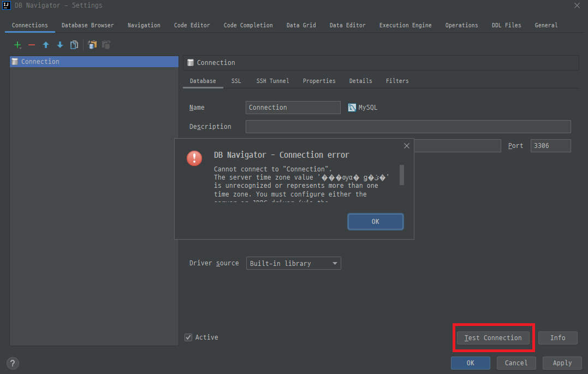Open the General settings tab
The image size is (588, 374).
pyautogui.click(x=545, y=25)
